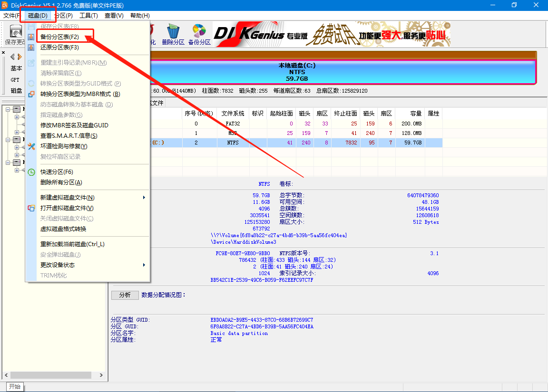
Task: Click the 删除分区 trash bin icon
Action: (173, 31)
